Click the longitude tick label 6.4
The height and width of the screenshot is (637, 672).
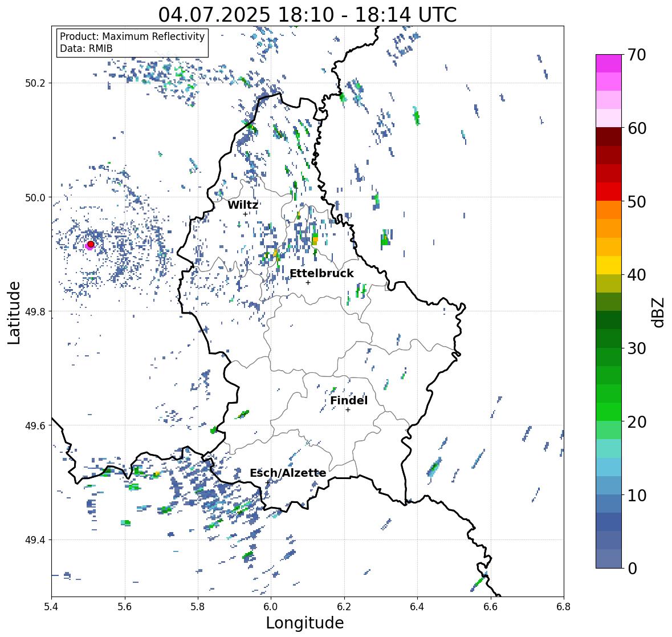point(417,607)
